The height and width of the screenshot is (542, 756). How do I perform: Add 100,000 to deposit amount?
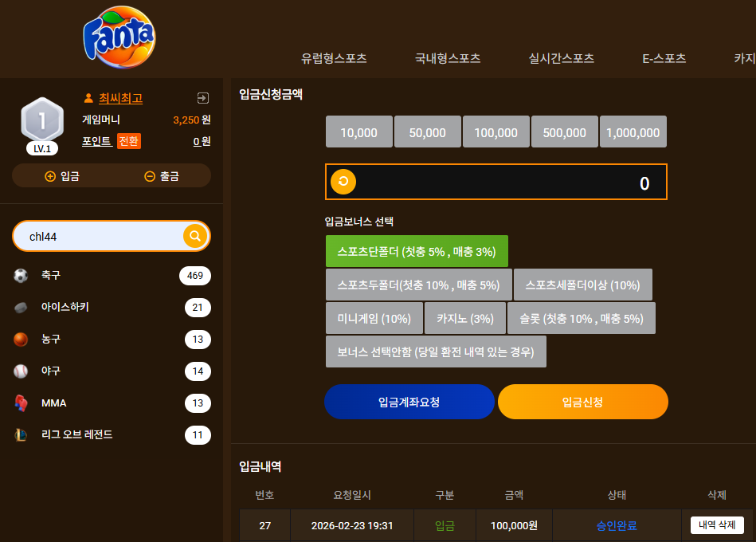click(496, 132)
